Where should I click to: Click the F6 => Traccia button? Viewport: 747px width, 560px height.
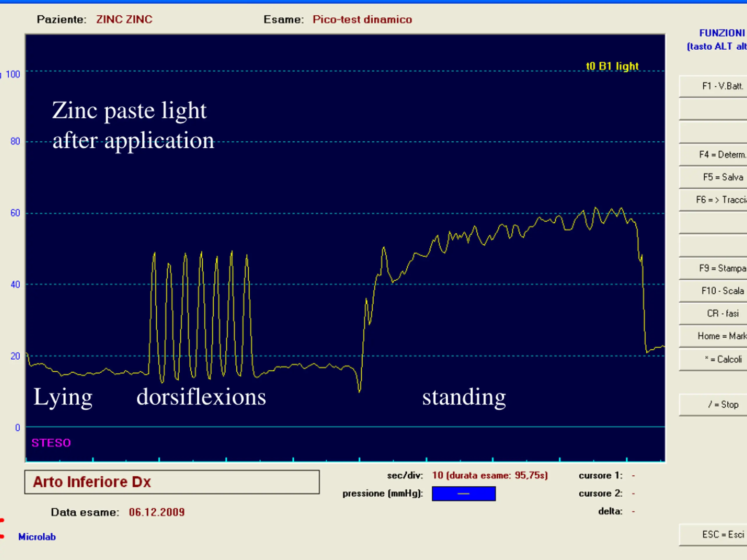coord(713,200)
